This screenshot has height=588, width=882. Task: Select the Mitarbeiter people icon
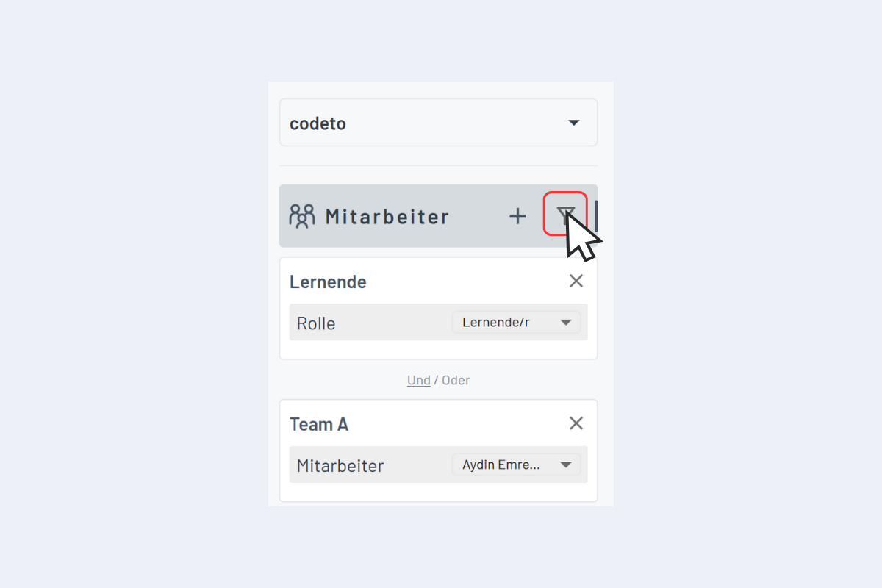click(x=302, y=215)
